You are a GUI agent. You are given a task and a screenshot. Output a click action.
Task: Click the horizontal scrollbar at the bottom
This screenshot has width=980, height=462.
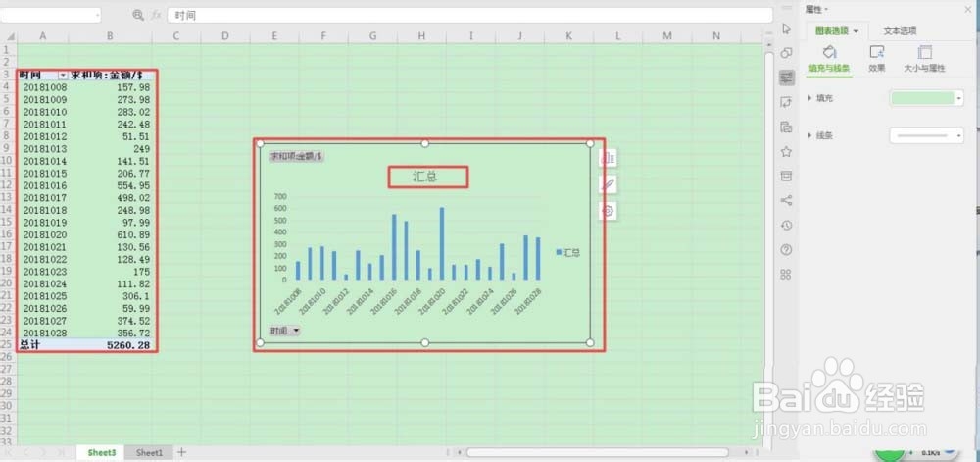[597, 452]
